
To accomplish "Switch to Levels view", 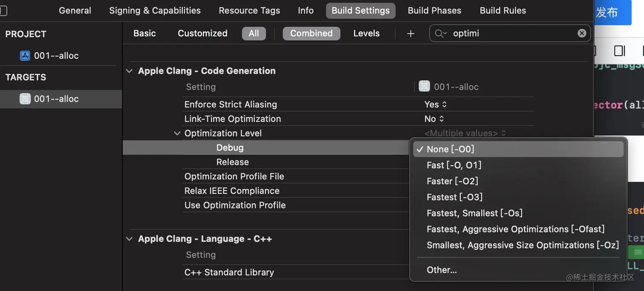I will coord(366,34).
